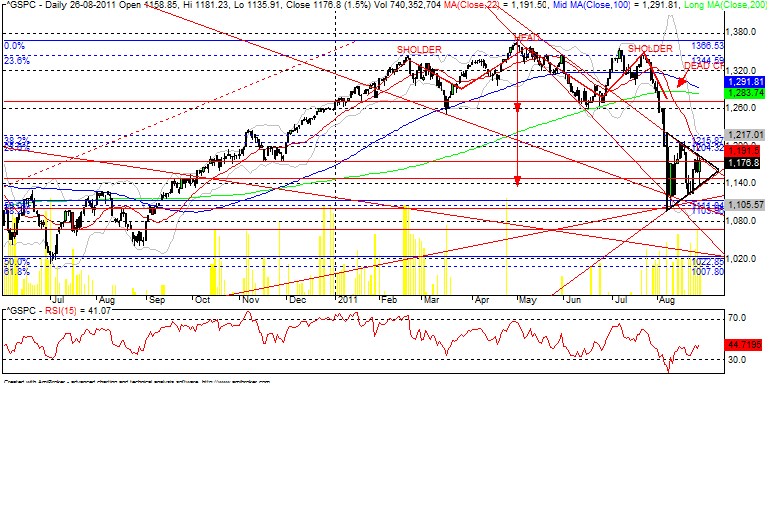
Task: Click the RSI(15) = 41.07 pane title
Action: pyautogui.click(x=78, y=310)
